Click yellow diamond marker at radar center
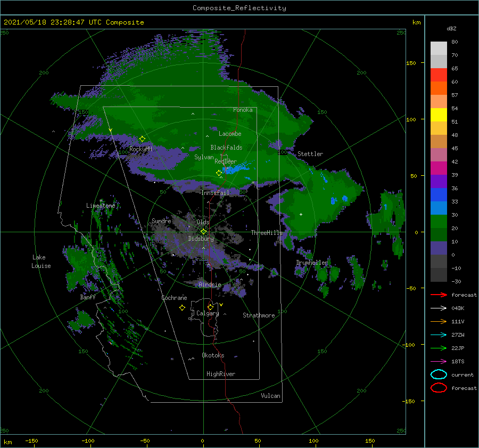The height and width of the screenshot is (448, 479). [x=203, y=232]
